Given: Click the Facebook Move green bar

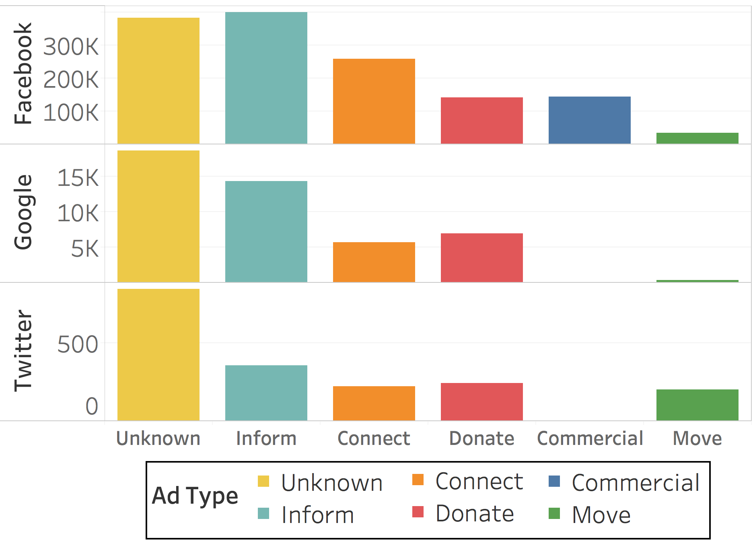Looking at the screenshot, I should (x=697, y=138).
